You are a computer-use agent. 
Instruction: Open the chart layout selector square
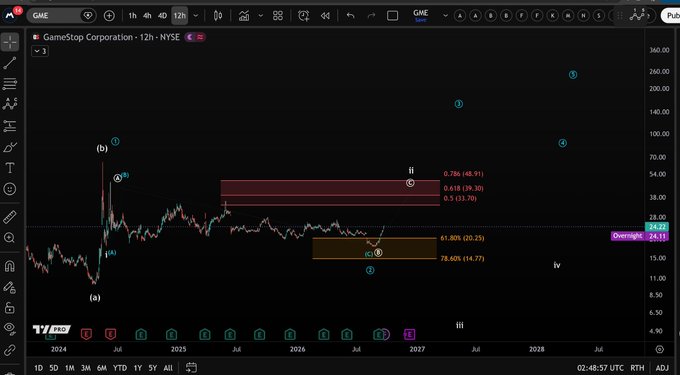(x=392, y=16)
